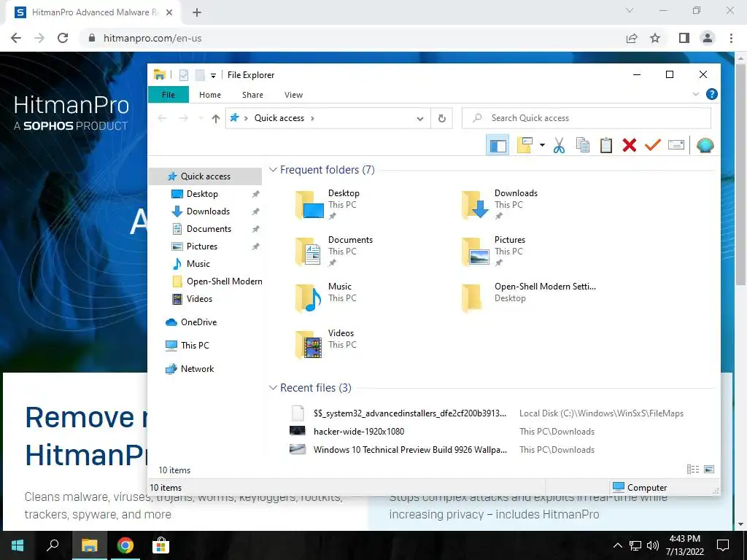747x560 pixels.
Task: Select Downloads in navigation pane
Action: pos(208,211)
